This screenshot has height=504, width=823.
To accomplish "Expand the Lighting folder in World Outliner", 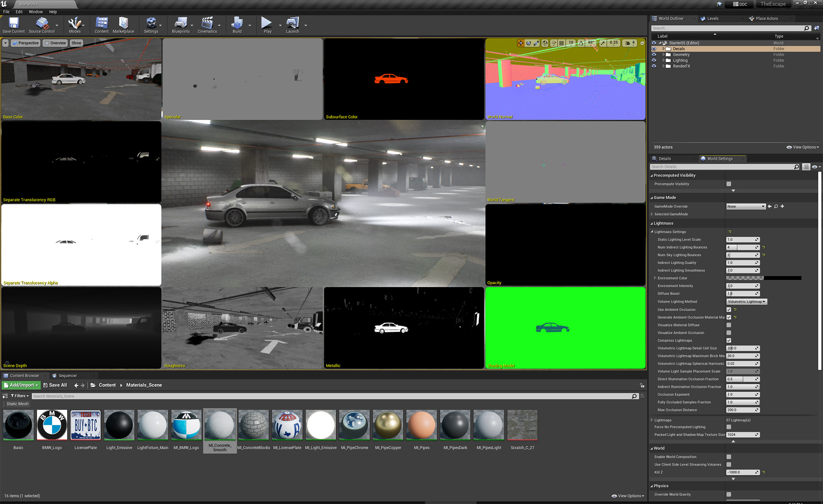I will 663,60.
